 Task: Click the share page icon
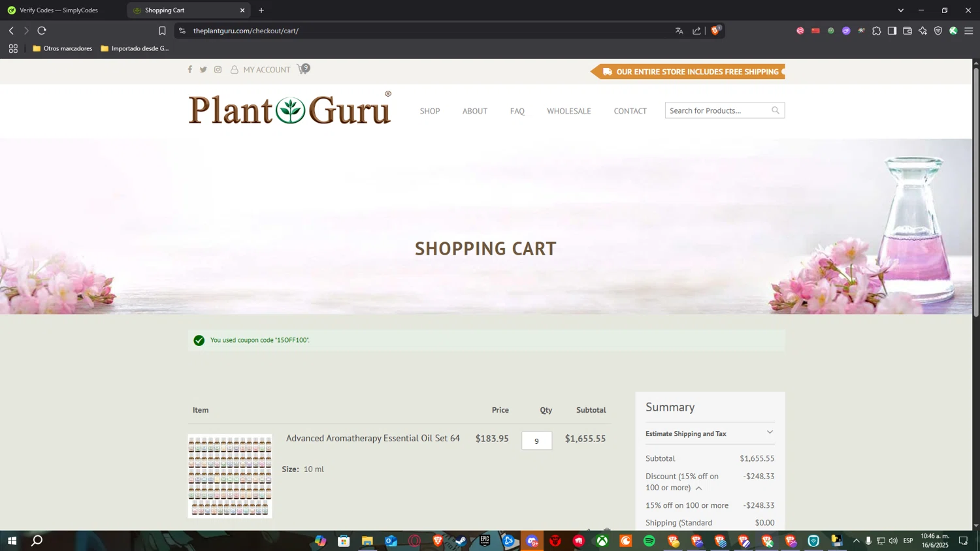[x=696, y=31]
